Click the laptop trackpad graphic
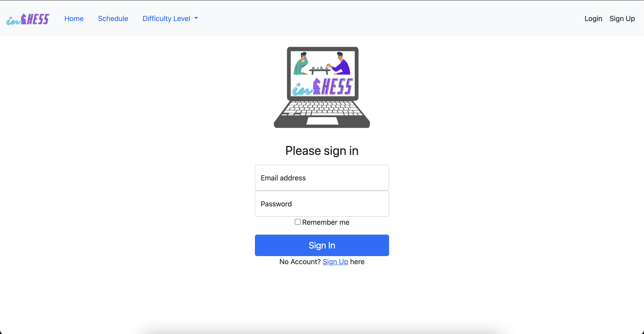 [322, 121]
